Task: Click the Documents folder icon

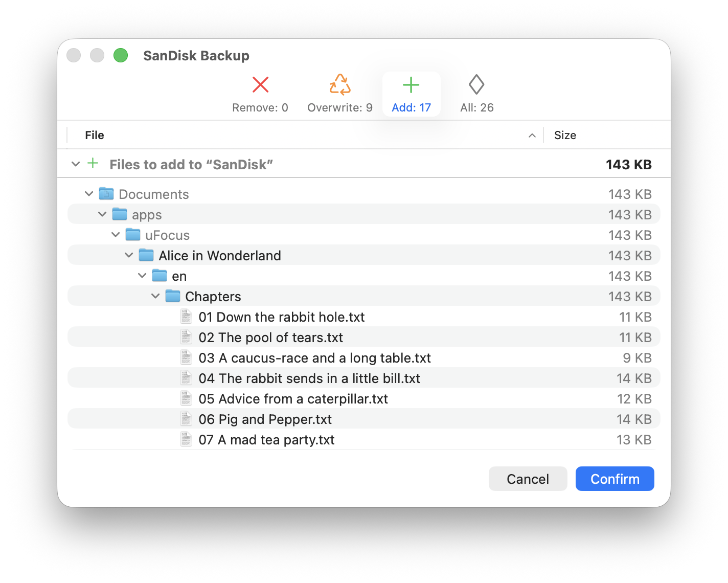Action: point(106,194)
